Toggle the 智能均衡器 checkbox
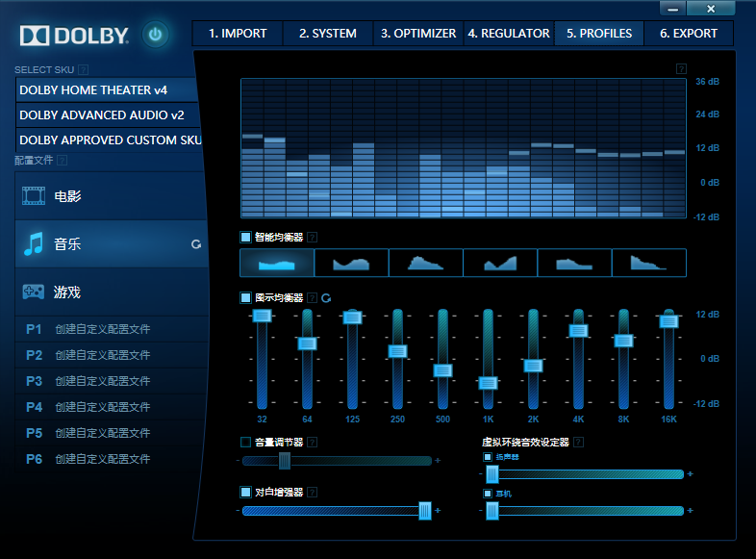The height and width of the screenshot is (559, 756). (x=245, y=237)
